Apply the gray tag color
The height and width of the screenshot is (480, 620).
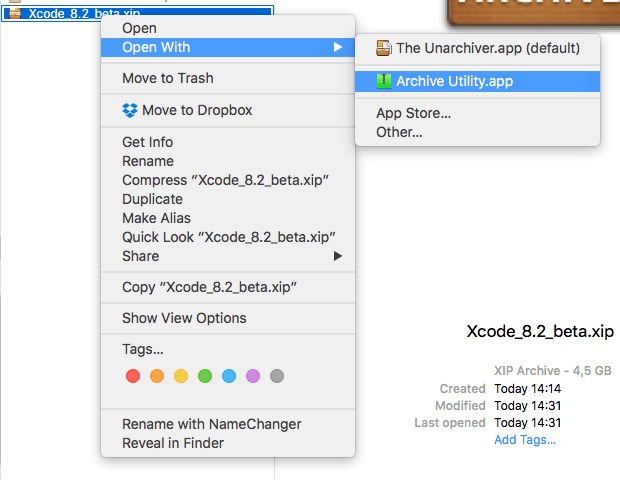[277, 376]
